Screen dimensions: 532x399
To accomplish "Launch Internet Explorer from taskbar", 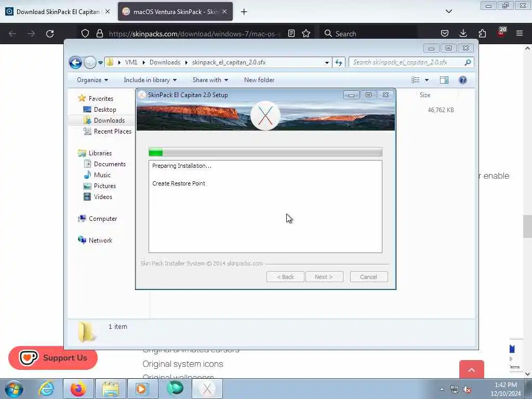I will pyautogui.click(x=46, y=389).
